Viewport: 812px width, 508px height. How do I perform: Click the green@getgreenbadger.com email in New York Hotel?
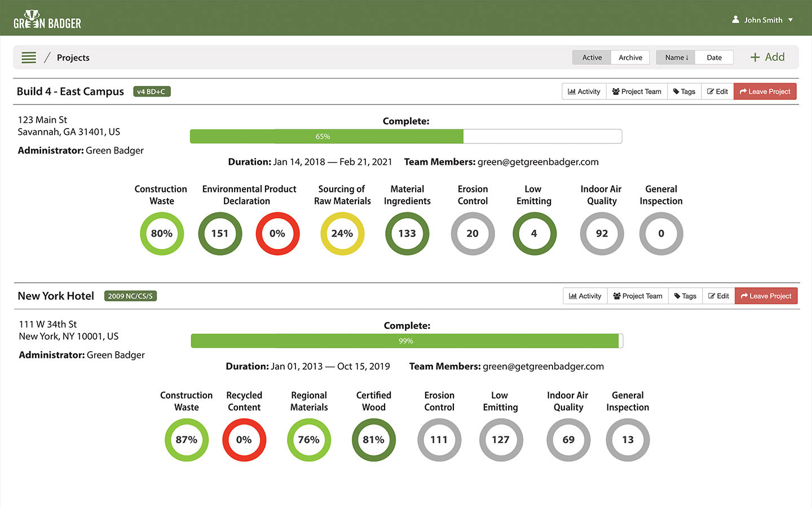click(543, 366)
